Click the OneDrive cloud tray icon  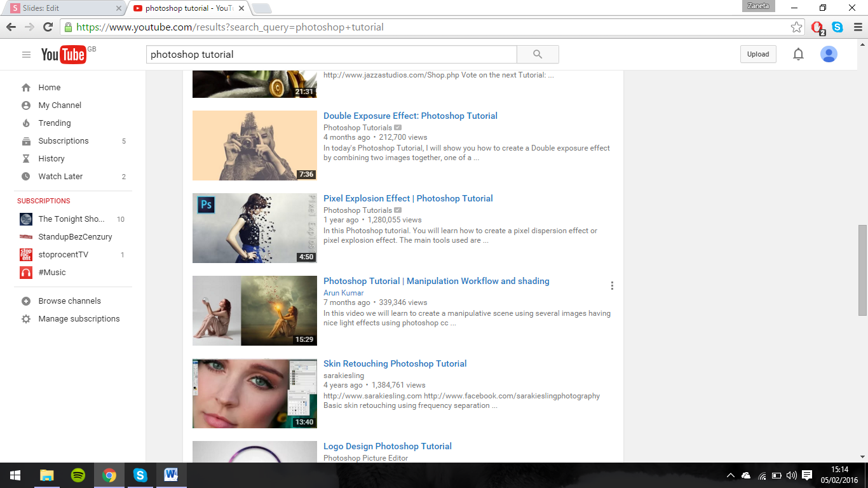coord(746,475)
